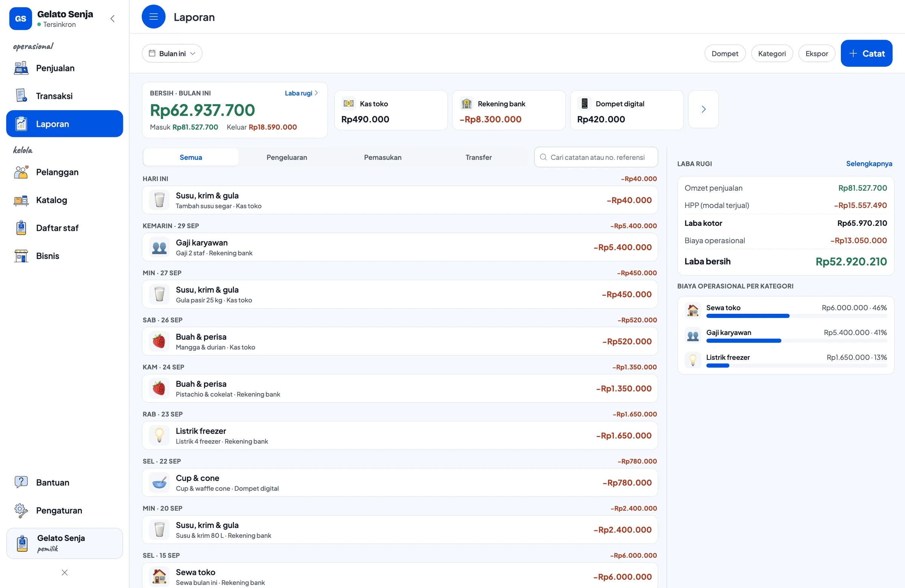Screen dimensions: 905x588
Task: Select the Transfer tab
Action: 479,157
